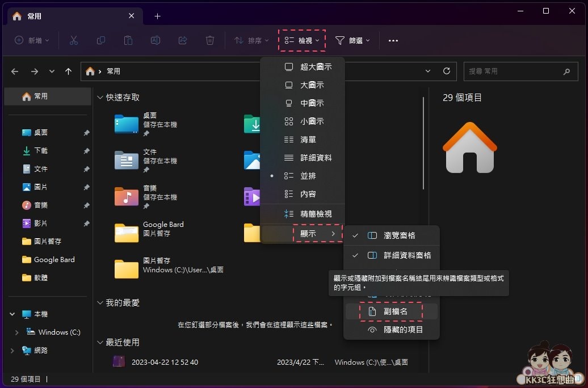Open the 排序 sort dropdown
The width and height of the screenshot is (588, 388).
[251, 40]
